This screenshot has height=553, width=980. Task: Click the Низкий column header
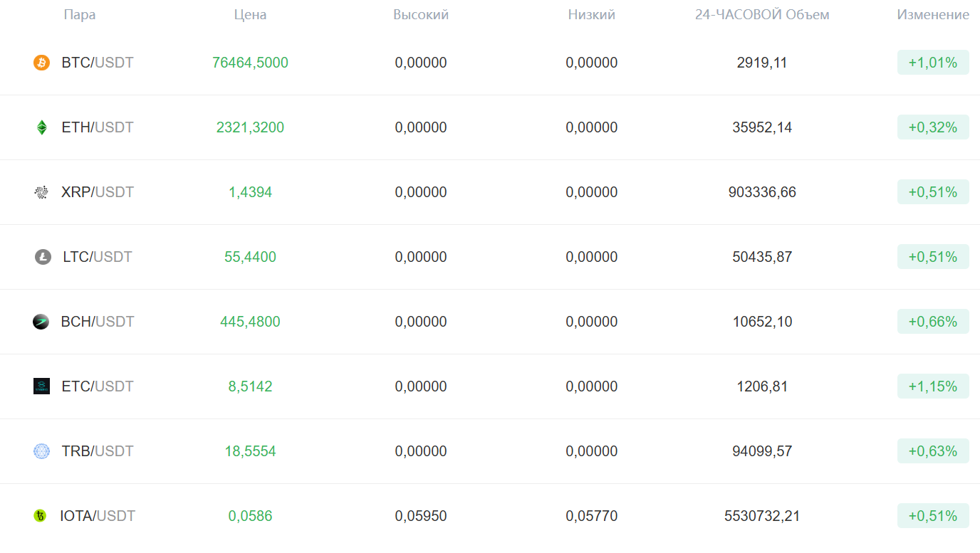pyautogui.click(x=592, y=15)
